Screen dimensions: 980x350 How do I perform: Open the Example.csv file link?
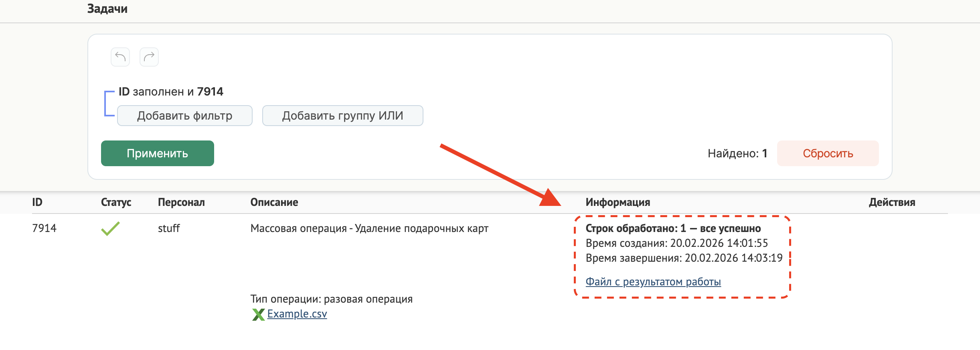pos(297,314)
